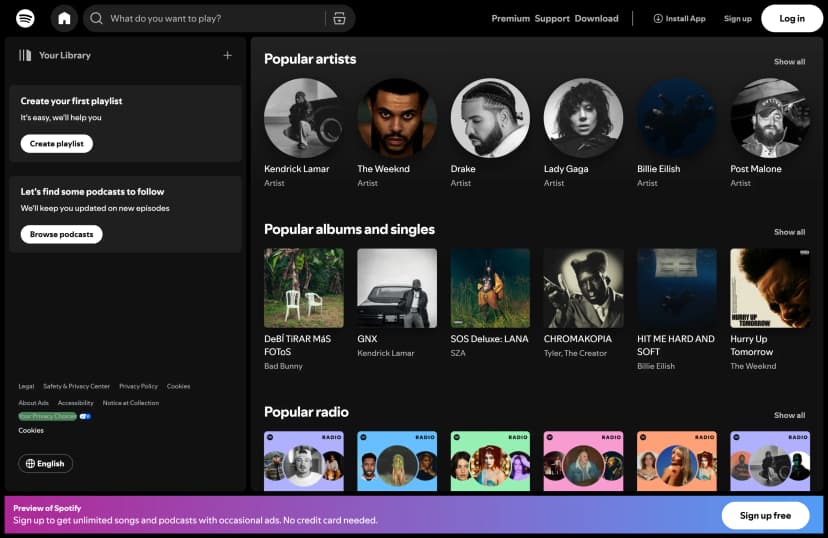
Task: Open the orange radio card
Action: point(676,461)
